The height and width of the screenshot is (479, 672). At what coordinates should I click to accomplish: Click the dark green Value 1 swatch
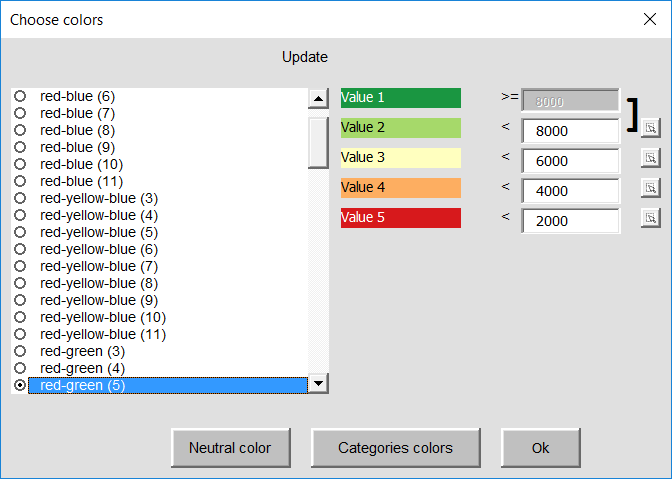coord(401,98)
